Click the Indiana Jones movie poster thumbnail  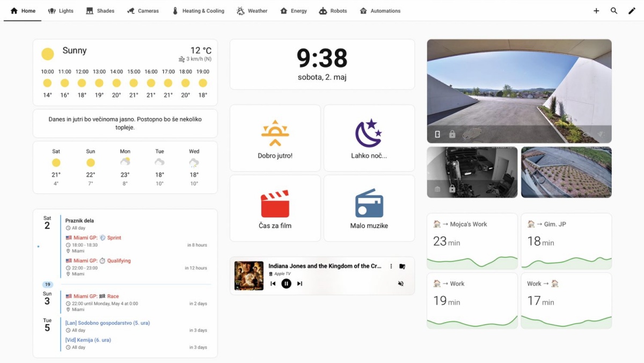coord(249,276)
